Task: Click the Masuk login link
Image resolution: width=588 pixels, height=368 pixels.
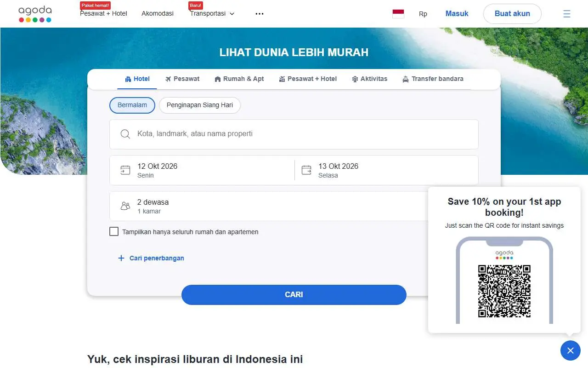Action: coord(457,14)
